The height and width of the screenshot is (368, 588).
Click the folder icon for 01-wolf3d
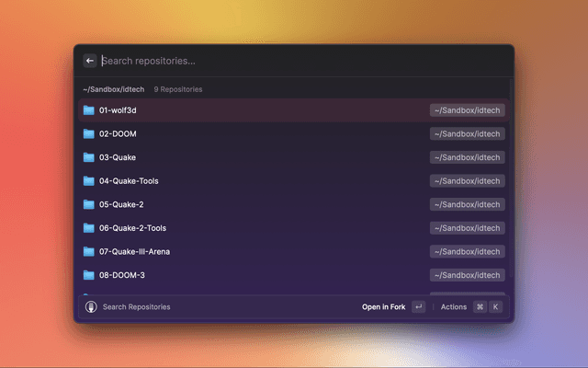[89, 110]
